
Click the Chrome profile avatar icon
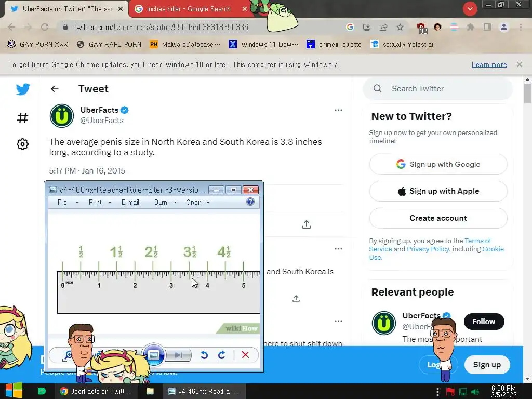(504, 27)
